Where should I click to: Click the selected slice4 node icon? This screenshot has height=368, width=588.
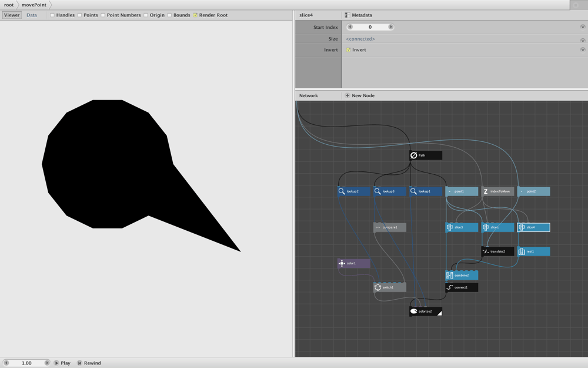[x=522, y=227]
